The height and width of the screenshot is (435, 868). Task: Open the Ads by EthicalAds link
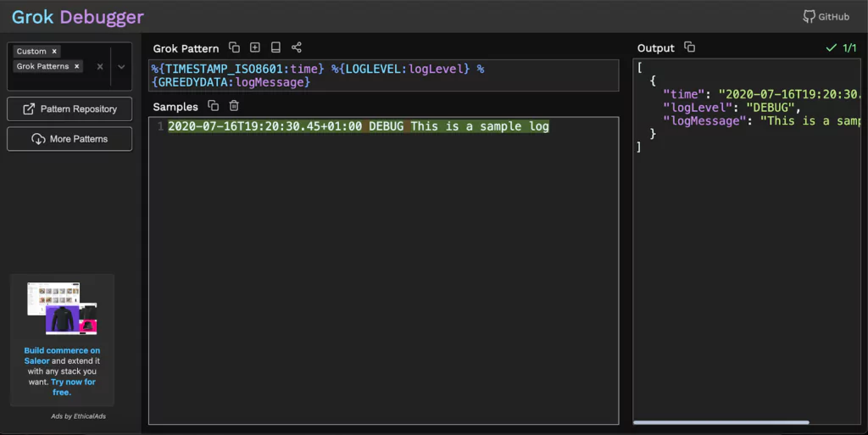(78, 416)
